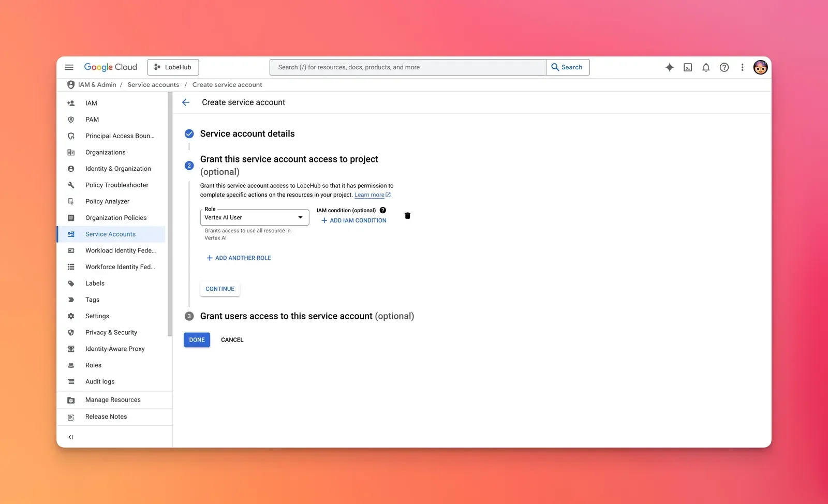This screenshot has height=504, width=828.
Task: Open the Tags page
Action: (111, 300)
